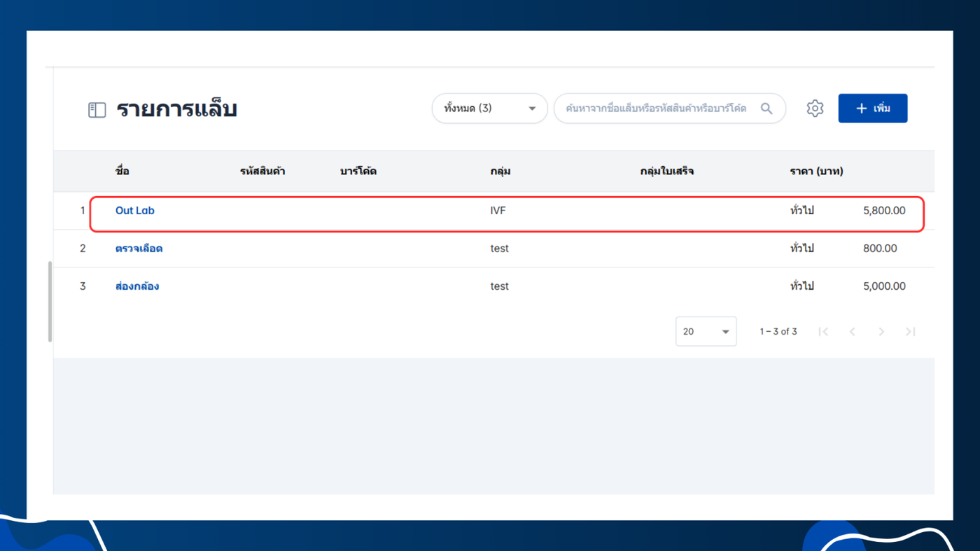Open the settings gear icon
The image size is (980, 551).
pyautogui.click(x=815, y=109)
